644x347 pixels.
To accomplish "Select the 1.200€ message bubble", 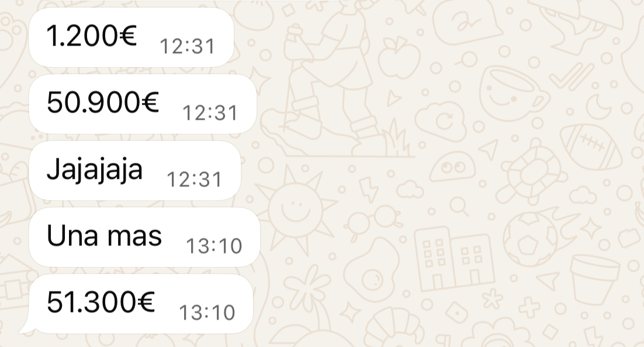I will pyautogui.click(x=131, y=37).
